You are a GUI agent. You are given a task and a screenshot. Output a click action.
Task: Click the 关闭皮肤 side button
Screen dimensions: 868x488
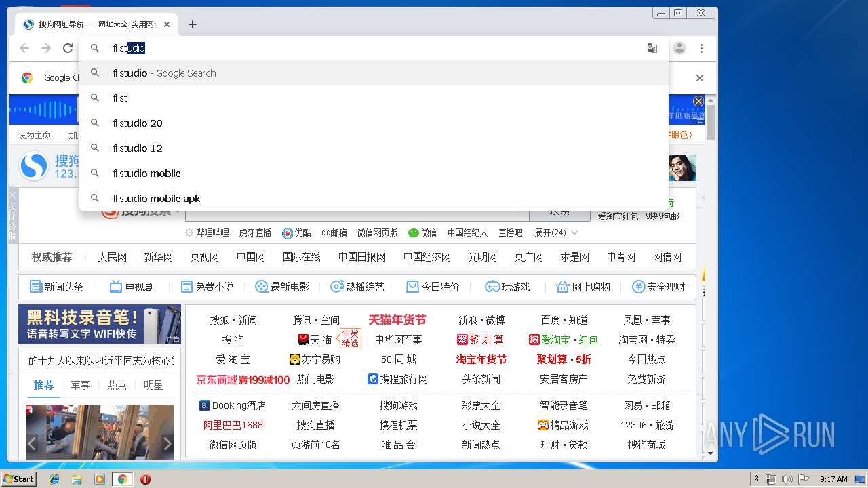point(12,216)
